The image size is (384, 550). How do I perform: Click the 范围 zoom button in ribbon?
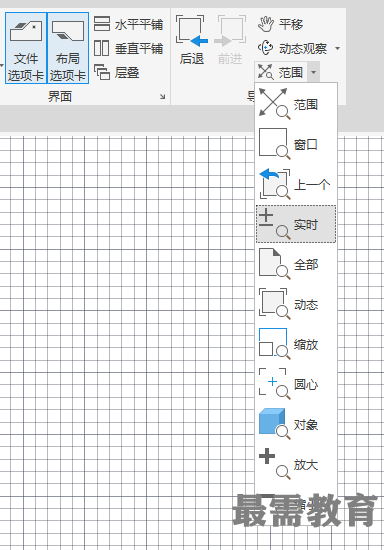(x=281, y=72)
